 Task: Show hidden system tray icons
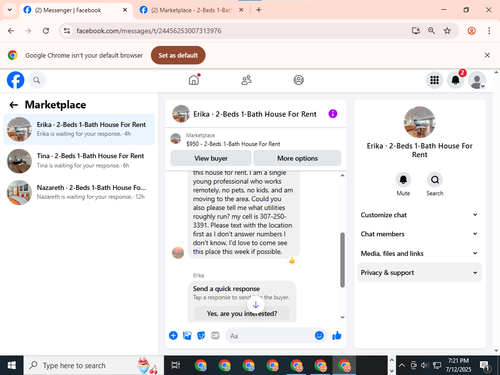(402, 365)
